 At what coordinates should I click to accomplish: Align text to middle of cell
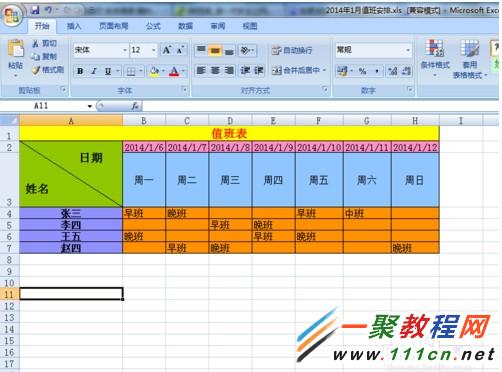(215, 50)
